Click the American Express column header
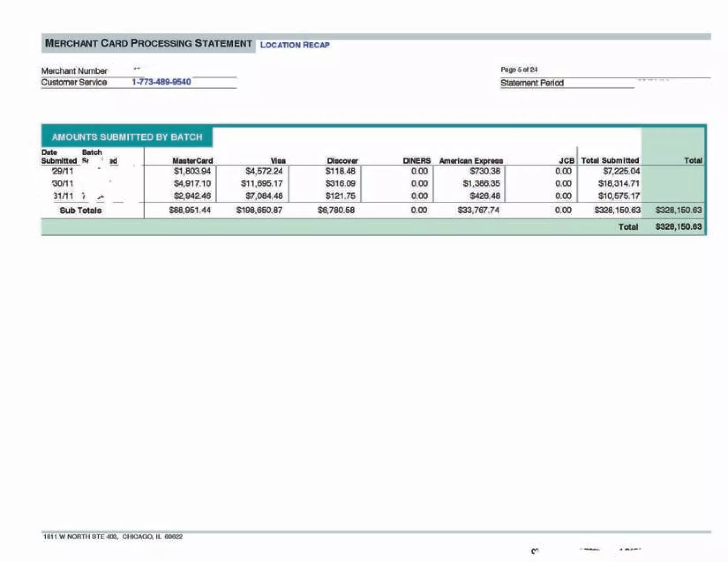728x562 pixels. tap(471, 161)
